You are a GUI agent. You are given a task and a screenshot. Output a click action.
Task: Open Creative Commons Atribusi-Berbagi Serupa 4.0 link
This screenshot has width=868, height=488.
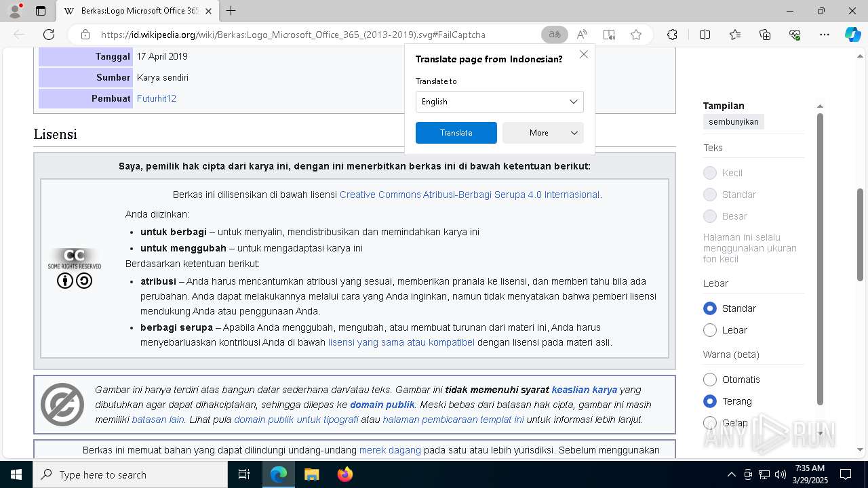click(469, 195)
